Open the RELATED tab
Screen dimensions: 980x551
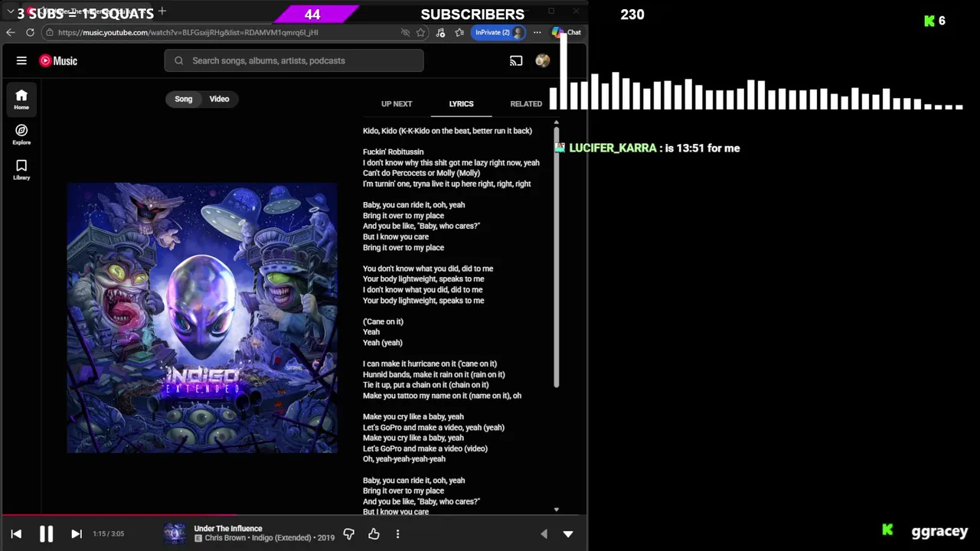pos(526,103)
